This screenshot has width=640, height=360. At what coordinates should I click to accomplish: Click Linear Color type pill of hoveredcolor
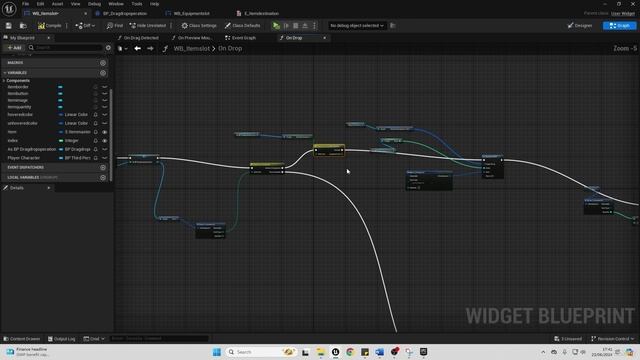[x=73, y=115]
